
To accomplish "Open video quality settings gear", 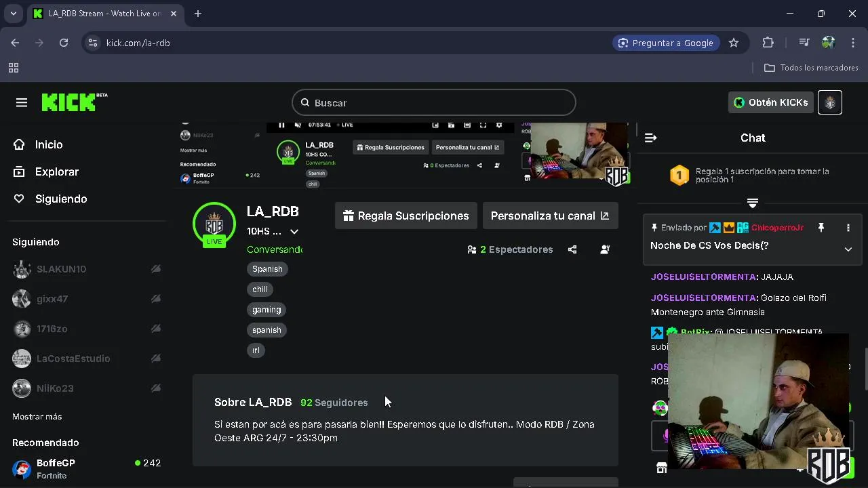I will pos(499,125).
